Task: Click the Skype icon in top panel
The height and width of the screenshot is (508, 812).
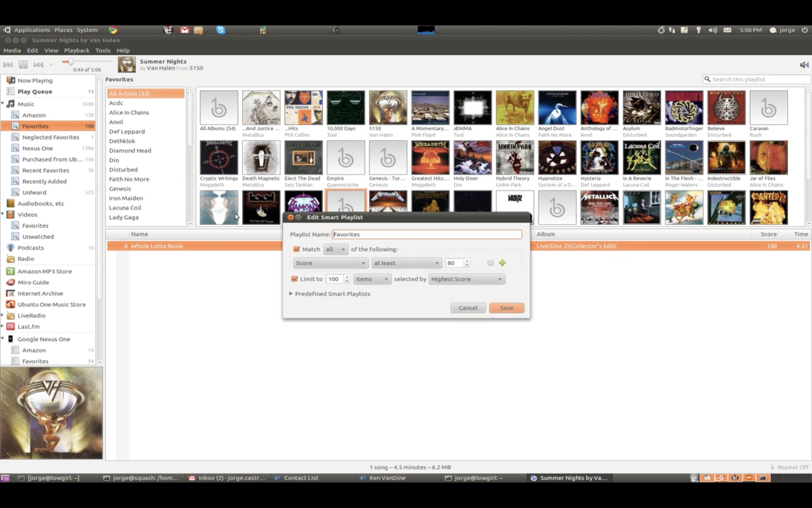Action: pos(220,30)
